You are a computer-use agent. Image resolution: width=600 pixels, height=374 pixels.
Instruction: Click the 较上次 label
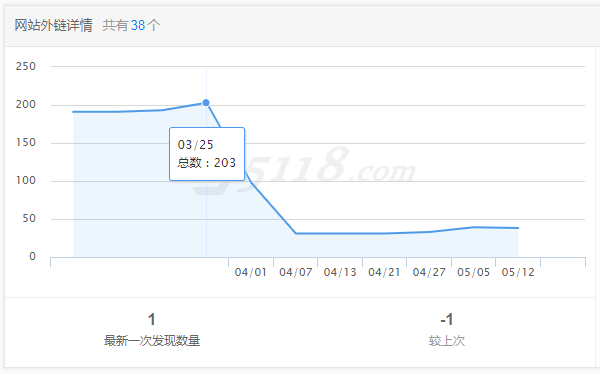(447, 340)
